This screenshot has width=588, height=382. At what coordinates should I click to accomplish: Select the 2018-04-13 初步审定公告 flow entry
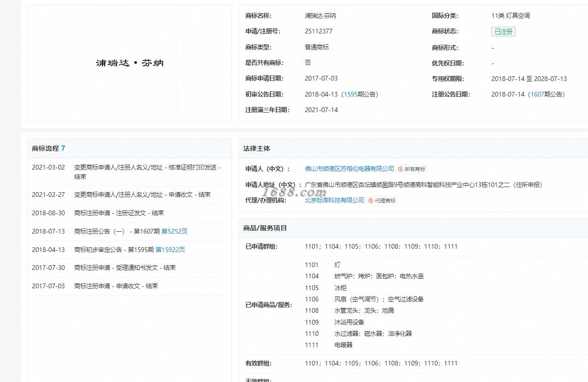coord(129,250)
